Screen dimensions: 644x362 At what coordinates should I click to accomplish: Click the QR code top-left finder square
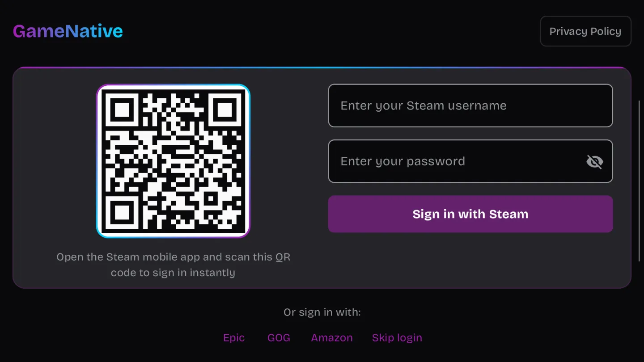pyautogui.click(x=123, y=109)
